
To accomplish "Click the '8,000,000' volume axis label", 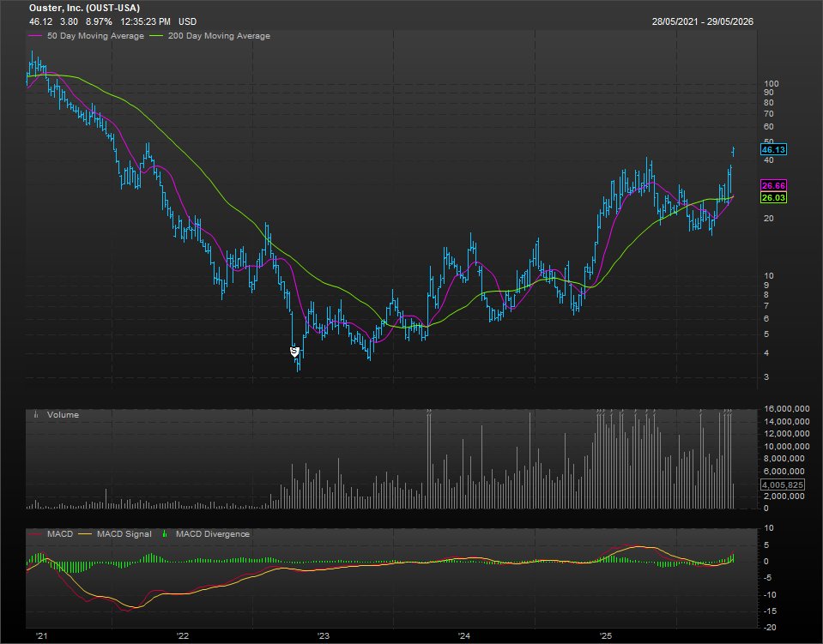I will click(x=784, y=459).
